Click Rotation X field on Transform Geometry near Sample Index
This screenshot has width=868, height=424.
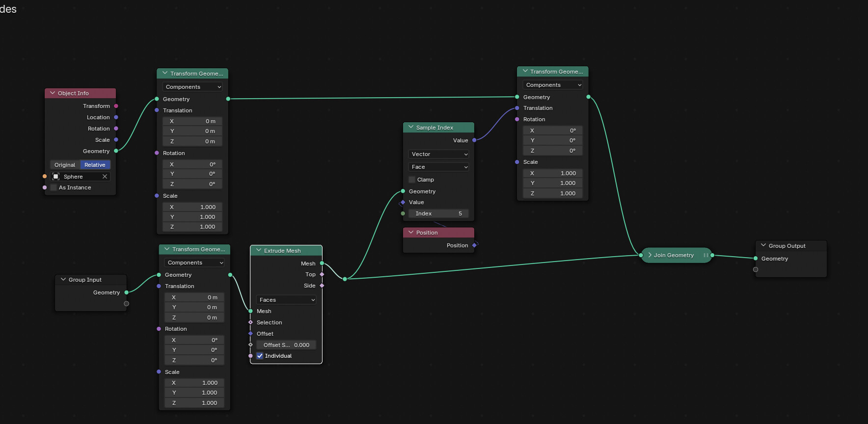point(553,131)
